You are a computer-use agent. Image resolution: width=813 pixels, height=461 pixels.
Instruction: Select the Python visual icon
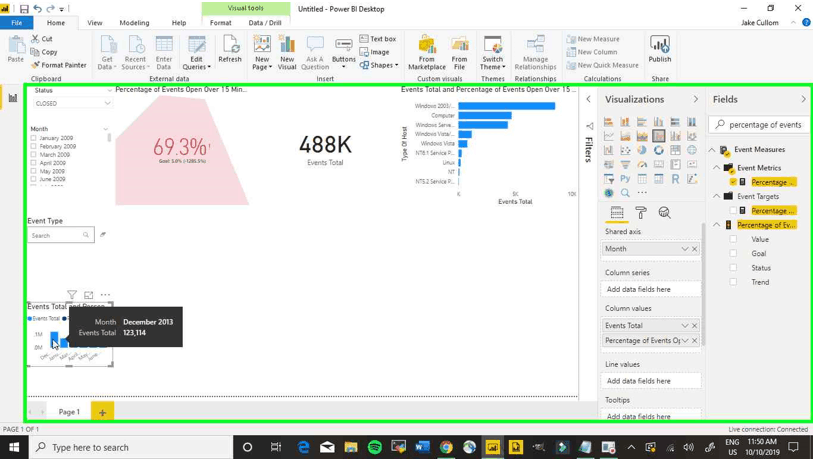click(625, 179)
